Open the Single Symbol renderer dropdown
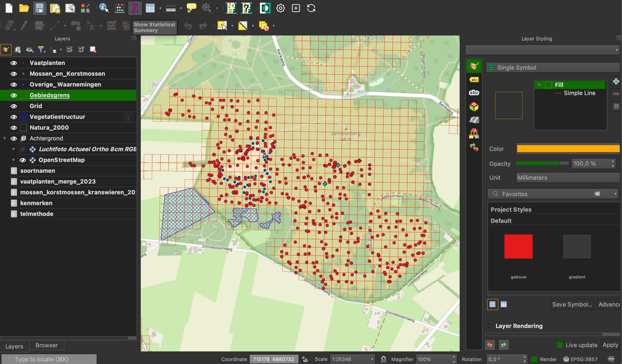 [x=553, y=68]
